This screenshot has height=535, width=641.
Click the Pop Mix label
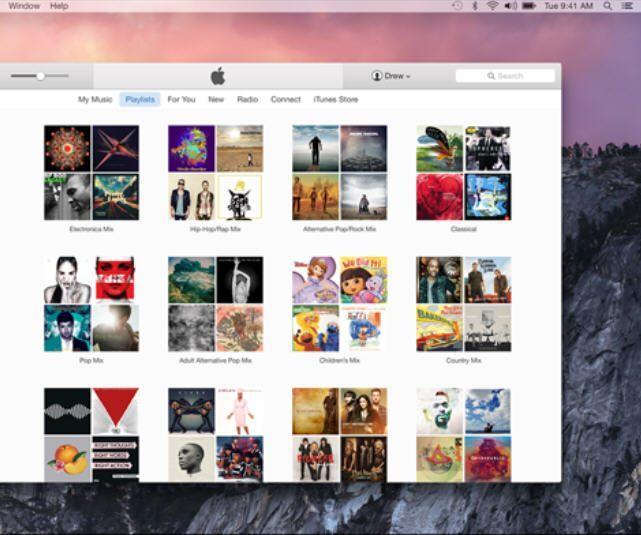(x=91, y=360)
